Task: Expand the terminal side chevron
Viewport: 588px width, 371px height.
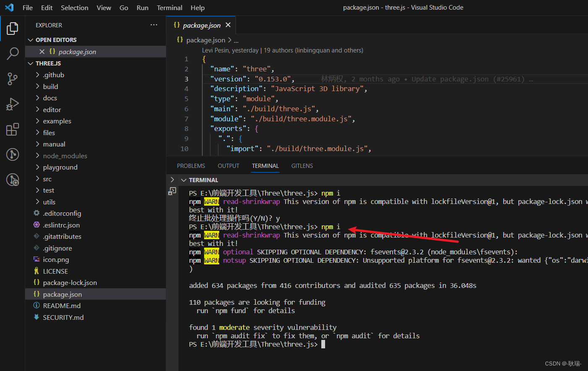Action: [172, 180]
